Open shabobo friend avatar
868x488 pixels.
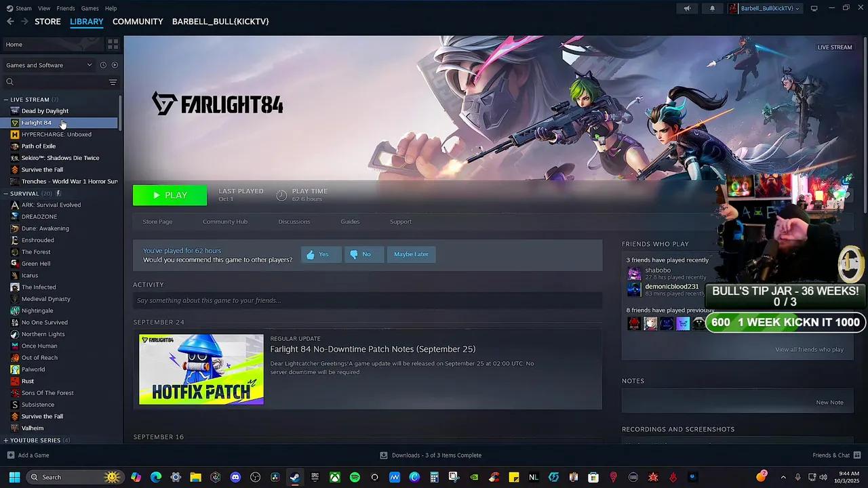coord(634,273)
